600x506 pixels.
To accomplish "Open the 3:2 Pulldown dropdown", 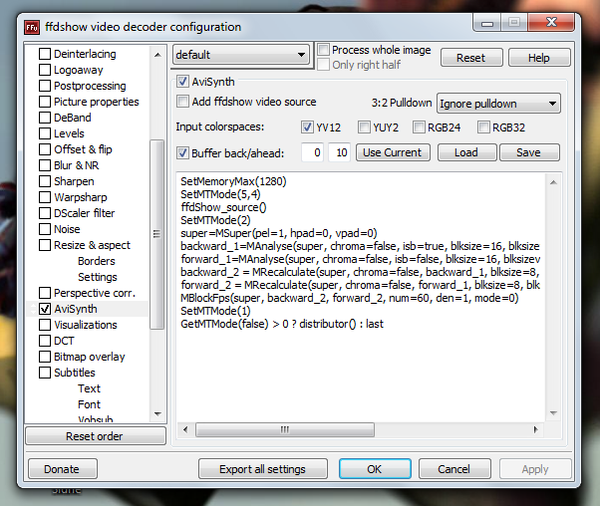I will (499, 103).
